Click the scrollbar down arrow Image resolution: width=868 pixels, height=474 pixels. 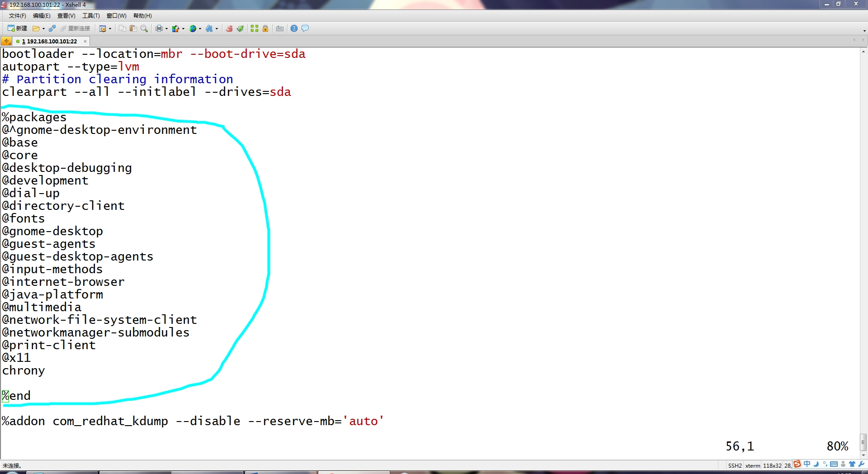pos(863,456)
